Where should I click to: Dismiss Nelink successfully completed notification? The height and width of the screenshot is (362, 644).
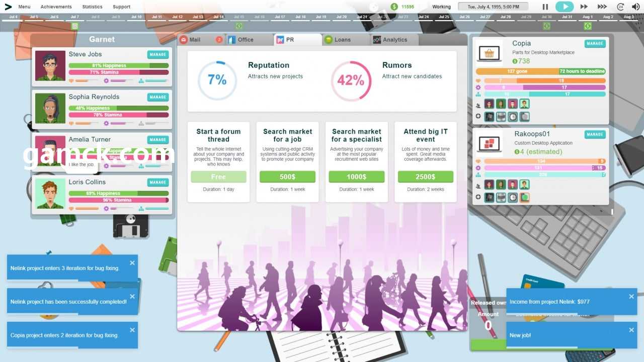[x=132, y=297]
